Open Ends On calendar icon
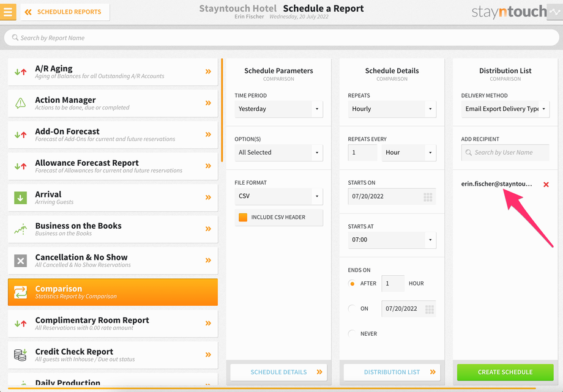The image size is (563, 392). 430,309
